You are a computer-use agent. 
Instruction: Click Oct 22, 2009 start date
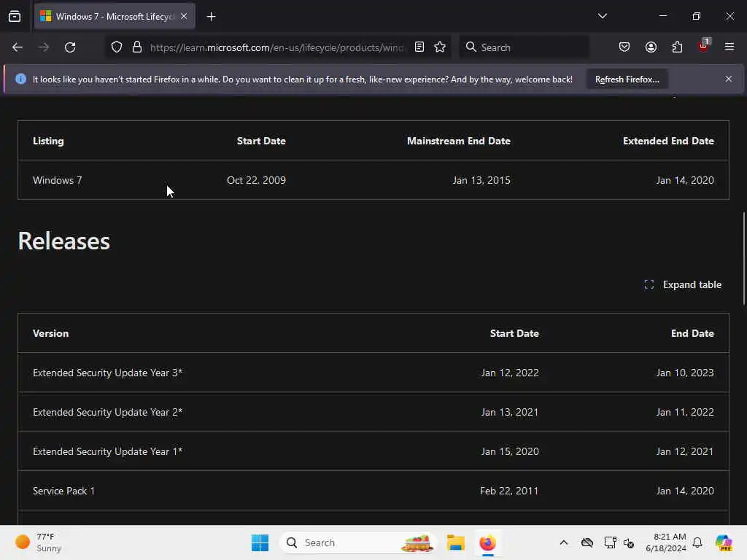(256, 180)
